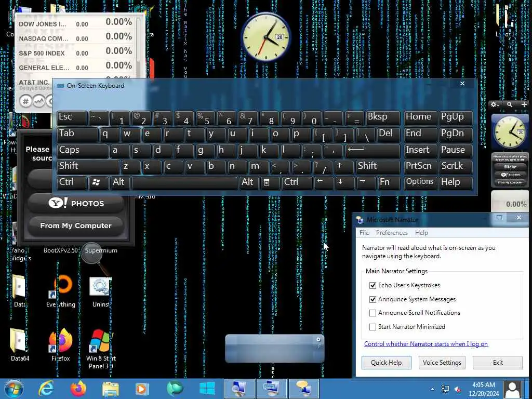Click the up arrow key on On-Screen Keyboard
This screenshot has width=532, height=399.
tap(344, 166)
